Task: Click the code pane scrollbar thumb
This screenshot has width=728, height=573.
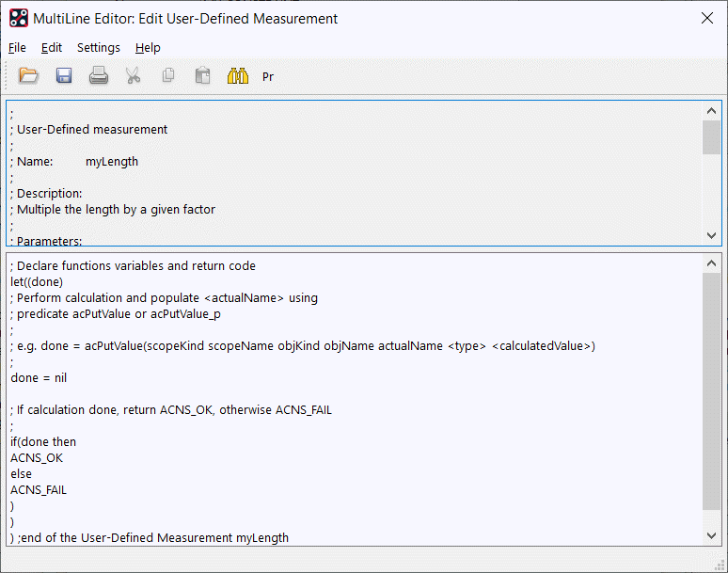Action: [711, 391]
